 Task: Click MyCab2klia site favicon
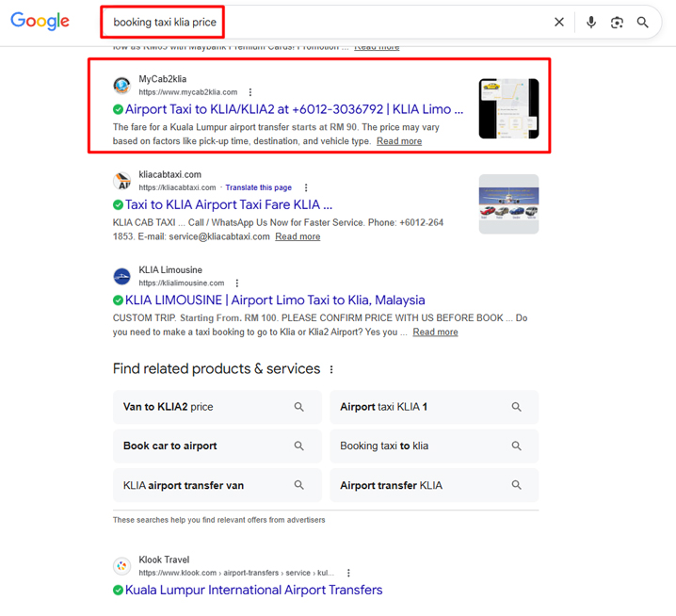[x=122, y=86]
